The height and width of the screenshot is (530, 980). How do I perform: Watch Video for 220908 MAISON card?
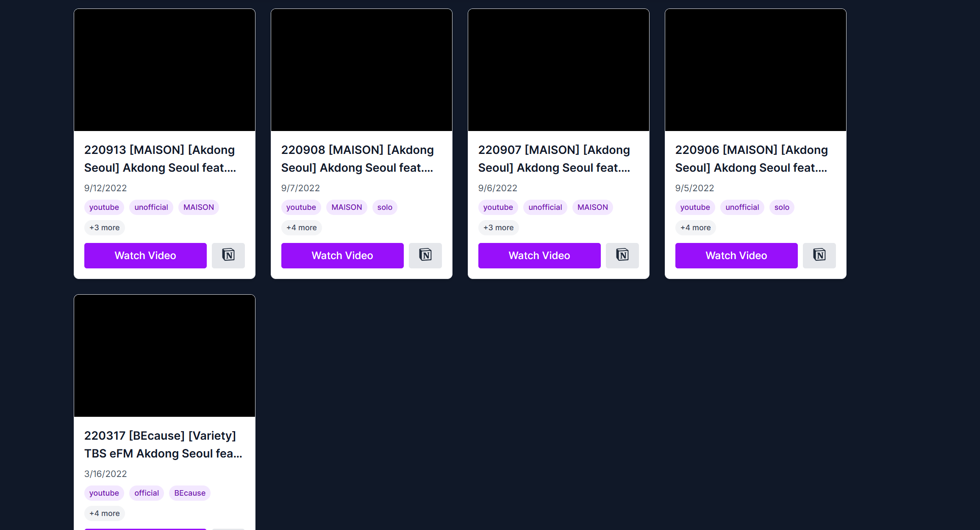(x=342, y=255)
